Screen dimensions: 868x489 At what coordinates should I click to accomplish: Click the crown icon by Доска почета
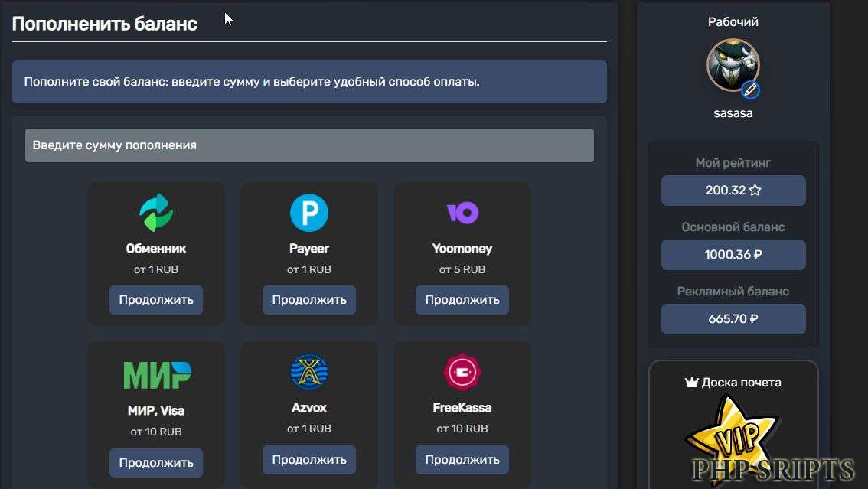691,382
